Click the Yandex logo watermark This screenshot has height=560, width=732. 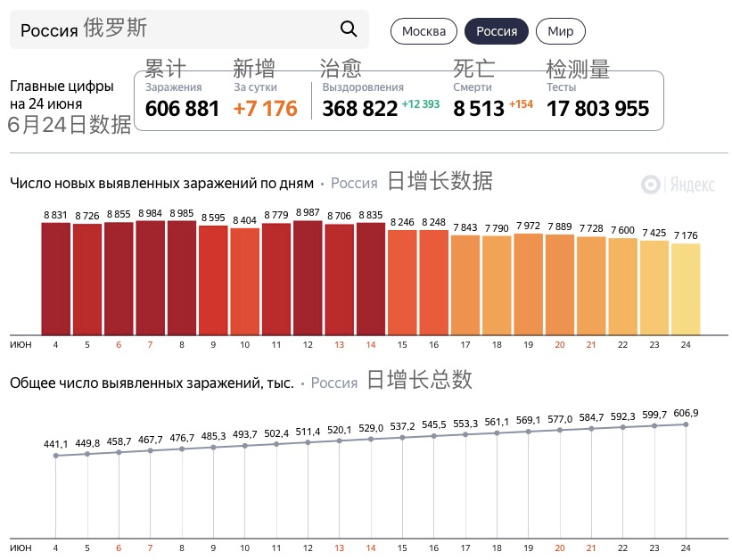point(678,185)
